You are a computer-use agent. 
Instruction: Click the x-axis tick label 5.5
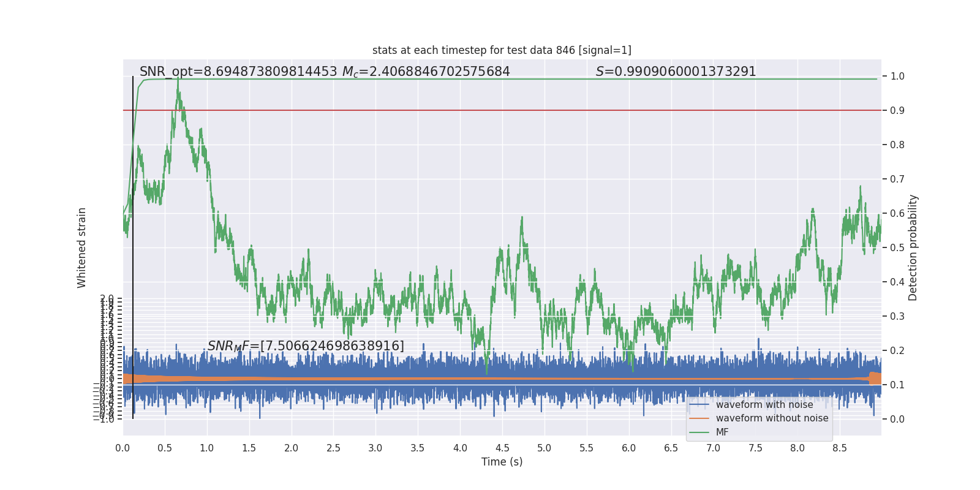tap(587, 448)
